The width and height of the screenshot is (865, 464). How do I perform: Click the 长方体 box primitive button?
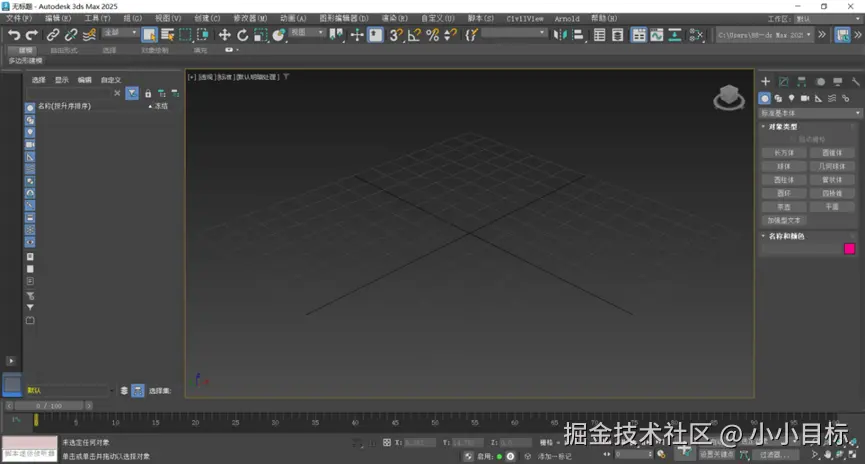coord(784,153)
